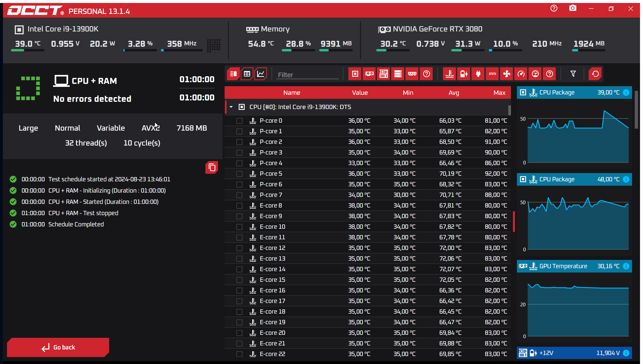Click the reset min/max values icon
The width and height of the screenshot is (643, 364).
(x=595, y=74)
